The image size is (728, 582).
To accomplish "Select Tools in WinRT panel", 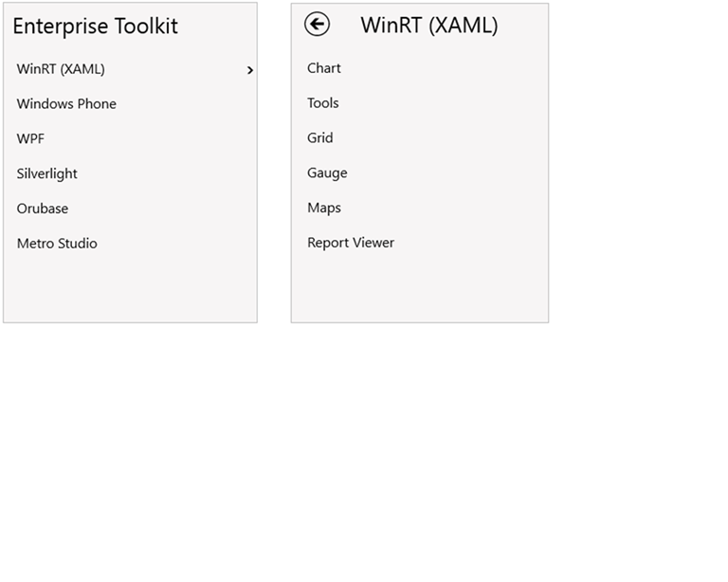I will pos(323,103).
